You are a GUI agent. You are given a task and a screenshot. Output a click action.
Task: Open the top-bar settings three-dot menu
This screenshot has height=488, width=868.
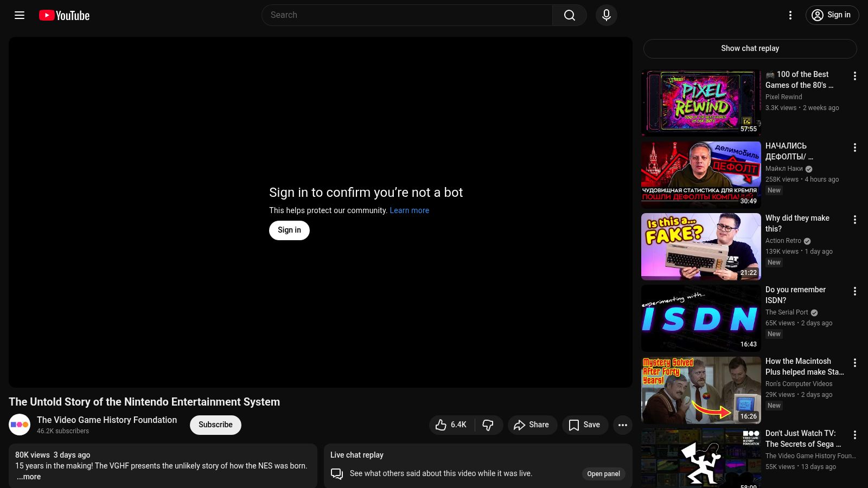tap(790, 15)
